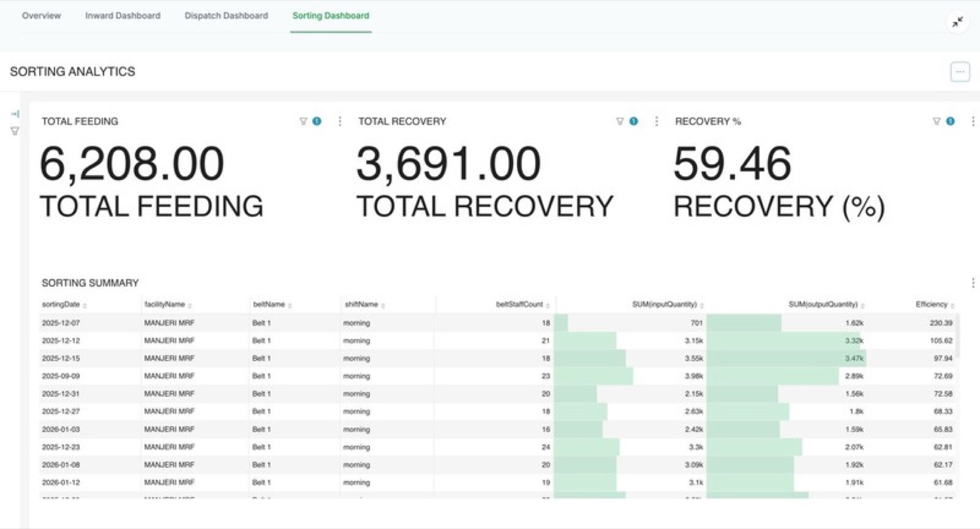The width and height of the screenshot is (980, 529).
Task: Open the Total Recovery card kebab menu
Action: click(x=657, y=121)
